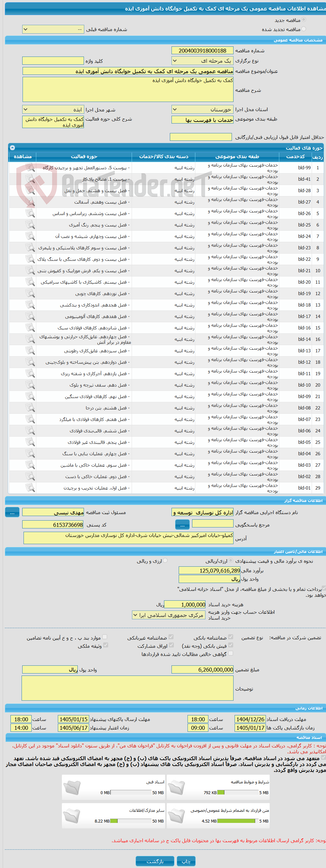Open the view icon for row bld-01

[x=30, y=488]
